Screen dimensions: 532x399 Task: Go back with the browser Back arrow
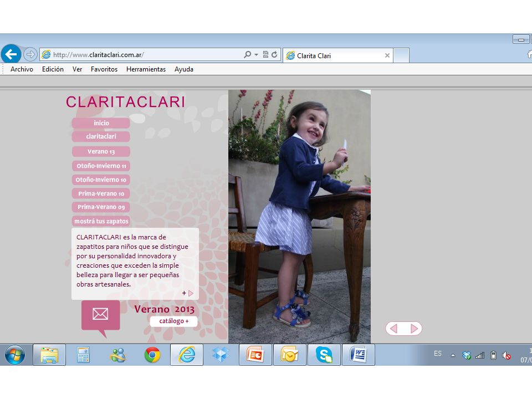click(11, 54)
